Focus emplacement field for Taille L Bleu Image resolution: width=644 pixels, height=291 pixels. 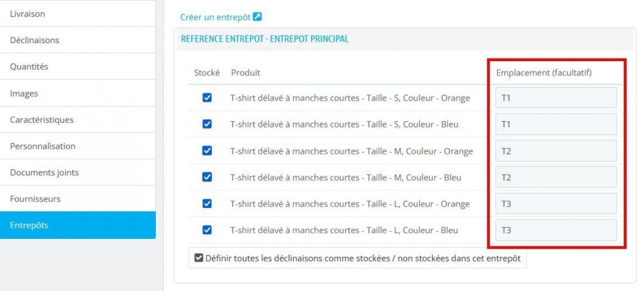point(556,230)
